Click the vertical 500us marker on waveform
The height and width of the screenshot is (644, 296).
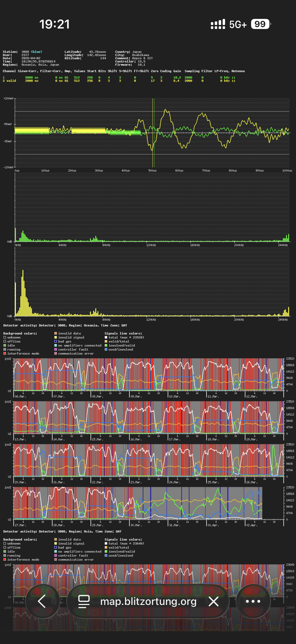[153, 132]
